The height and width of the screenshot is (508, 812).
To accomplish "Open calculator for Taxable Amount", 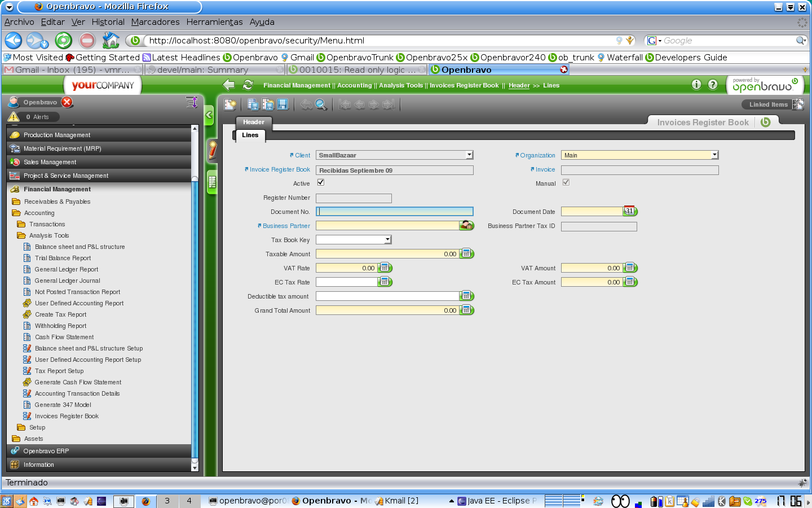I will point(466,253).
